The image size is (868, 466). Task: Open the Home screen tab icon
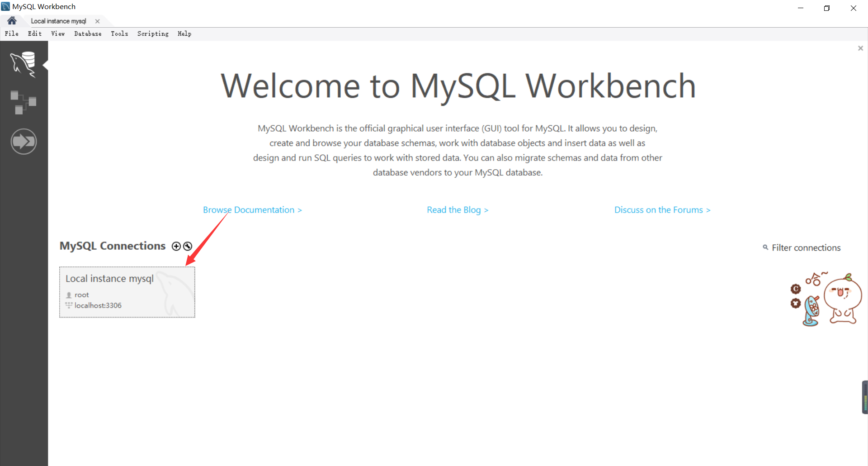point(12,21)
